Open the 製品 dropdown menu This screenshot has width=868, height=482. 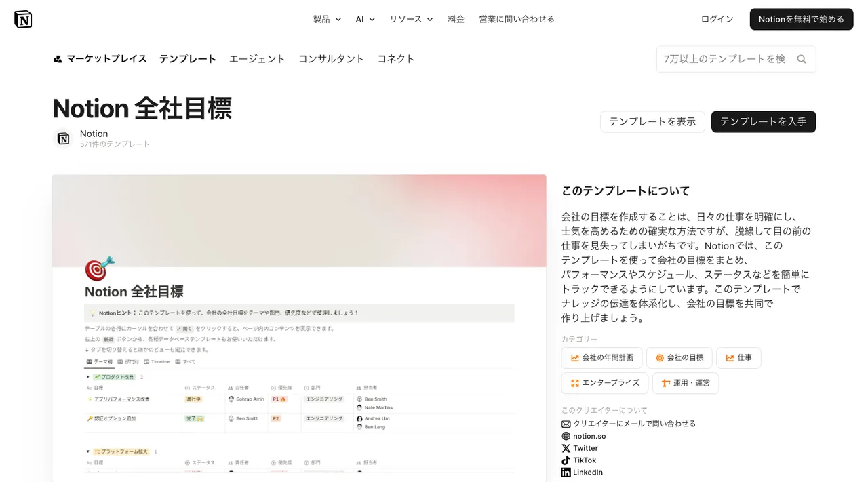(x=327, y=19)
